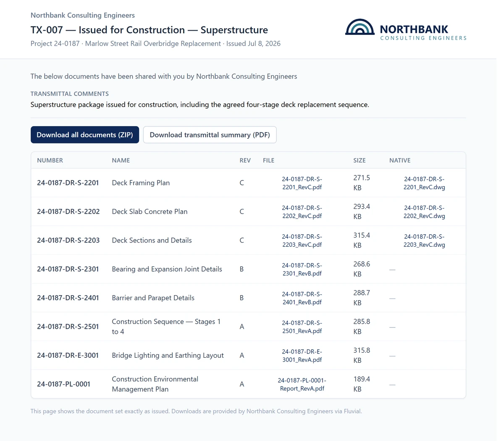Open file 24-0187-PL-0001-Report_RevA.pdf
This screenshot has width=504, height=441.
(x=302, y=384)
